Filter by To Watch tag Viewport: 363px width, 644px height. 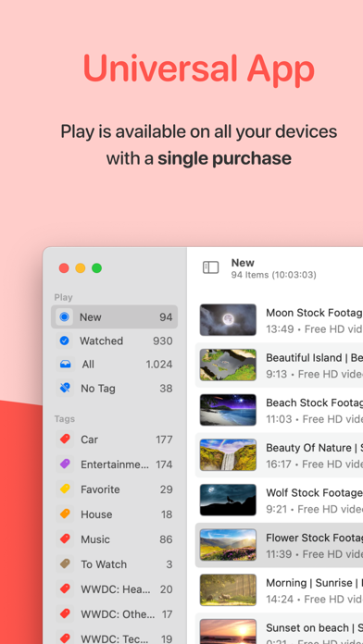coord(114,564)
